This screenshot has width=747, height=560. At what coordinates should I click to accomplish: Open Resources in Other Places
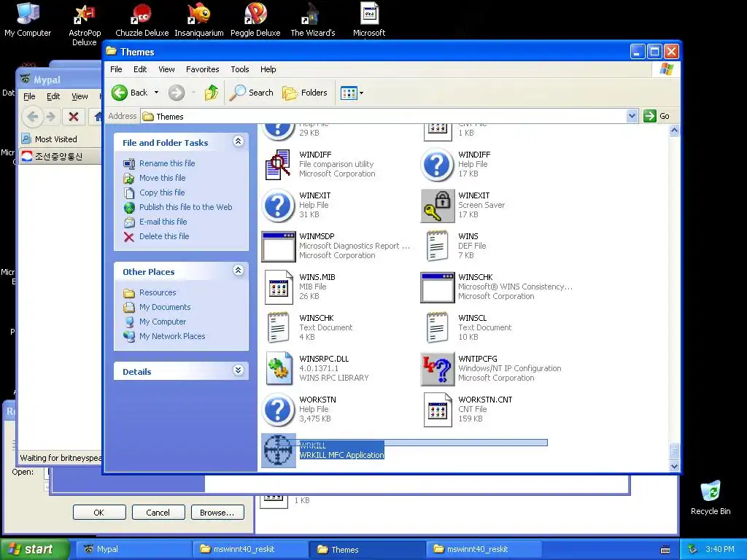click(x=158, y=292)
